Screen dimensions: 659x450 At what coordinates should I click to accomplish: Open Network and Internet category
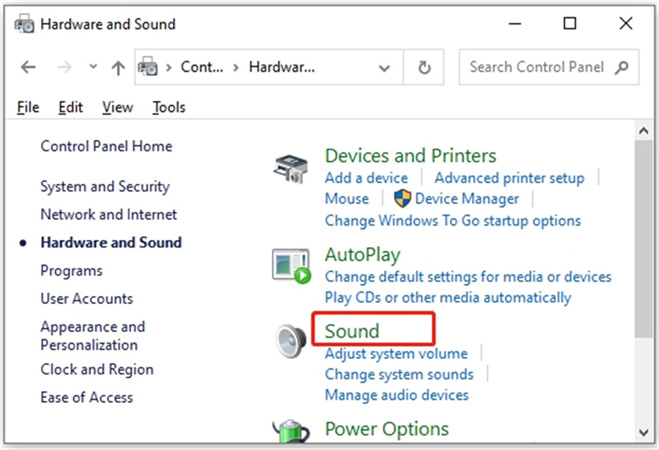108,214
